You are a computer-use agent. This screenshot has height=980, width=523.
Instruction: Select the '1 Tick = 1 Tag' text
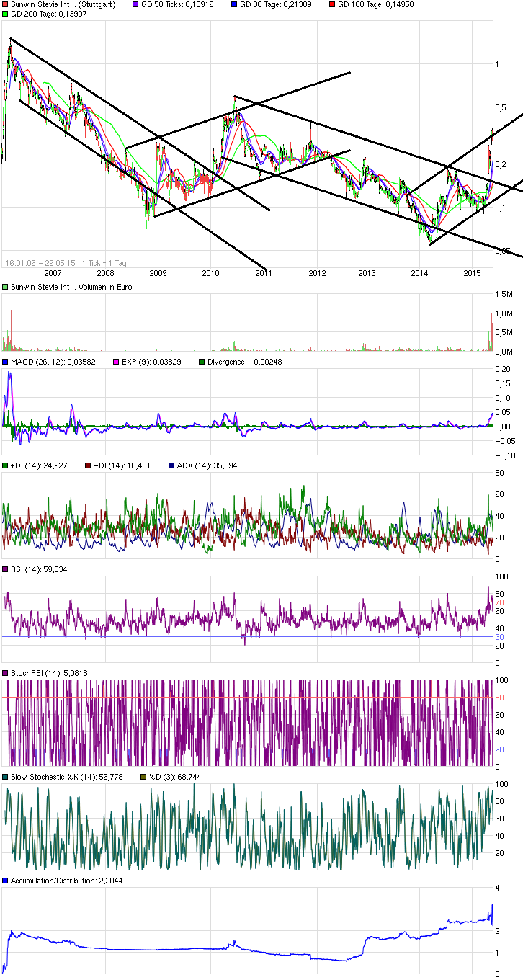[x=104, y=262]
